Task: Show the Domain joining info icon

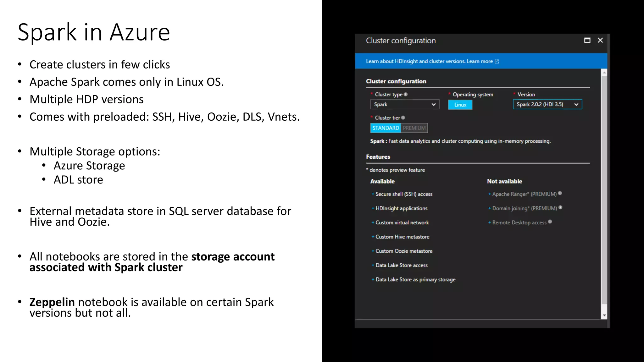Action: click(560, 207)
